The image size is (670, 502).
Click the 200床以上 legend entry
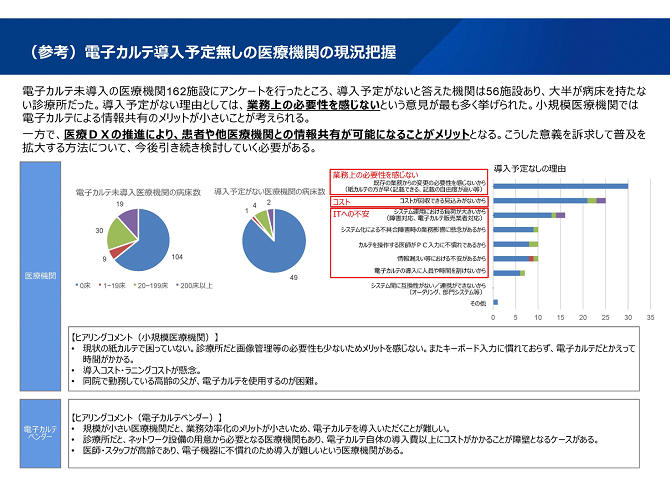click(x=194, y=285)
